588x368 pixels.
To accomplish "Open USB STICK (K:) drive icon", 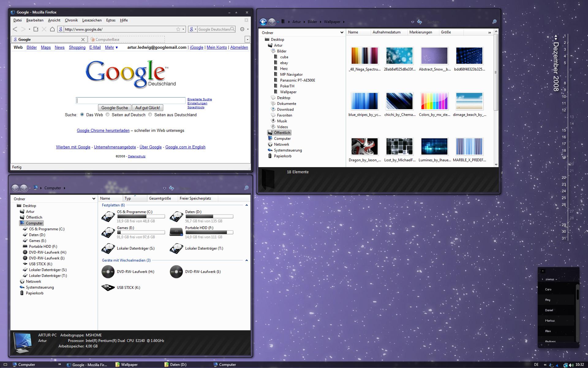I will pyautogui.click(x=108, y=288).
